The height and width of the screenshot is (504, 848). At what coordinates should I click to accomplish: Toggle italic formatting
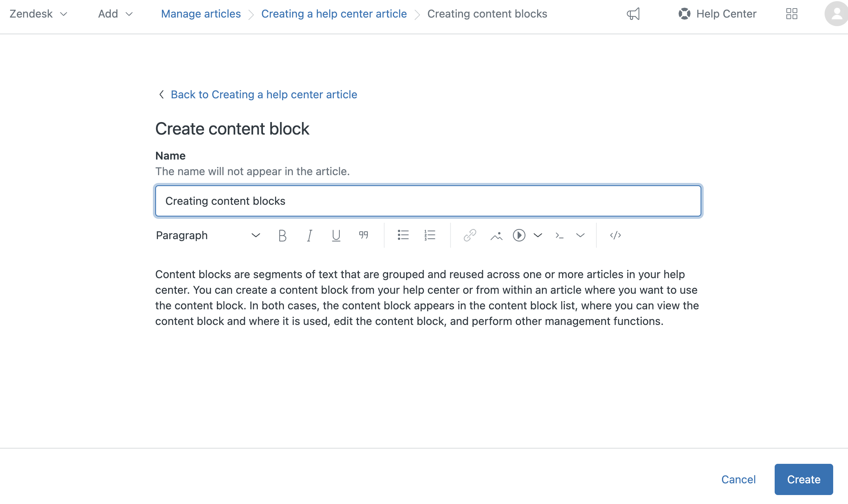pos(309,235)
